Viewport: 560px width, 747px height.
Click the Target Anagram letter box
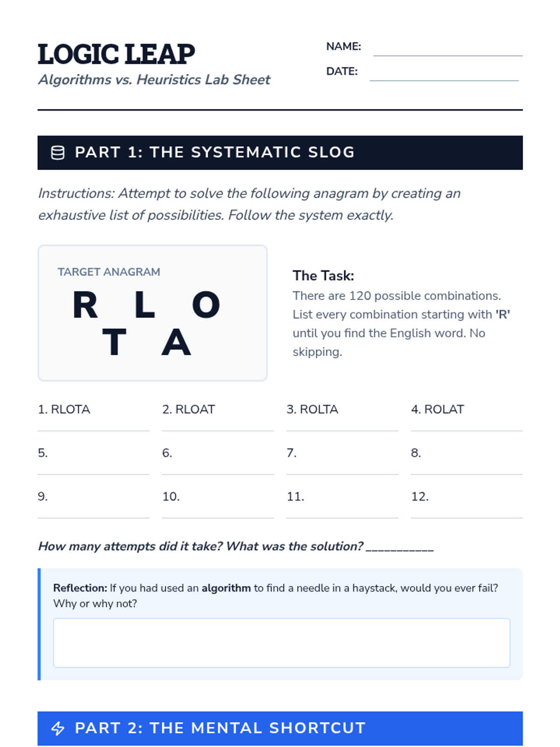(153, 313)
